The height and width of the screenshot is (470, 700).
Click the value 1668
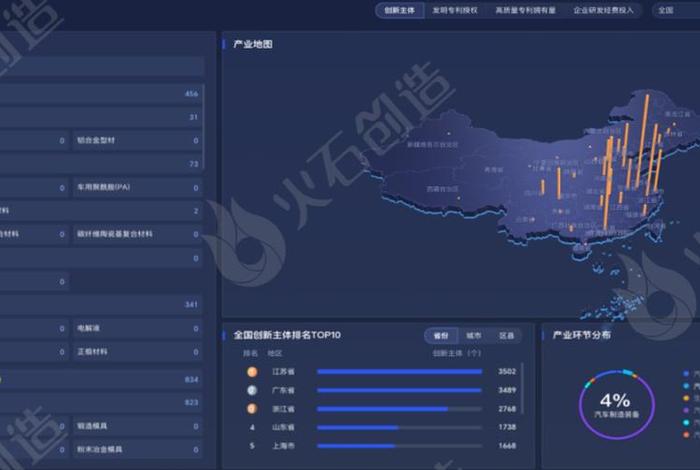coord(507,446)
